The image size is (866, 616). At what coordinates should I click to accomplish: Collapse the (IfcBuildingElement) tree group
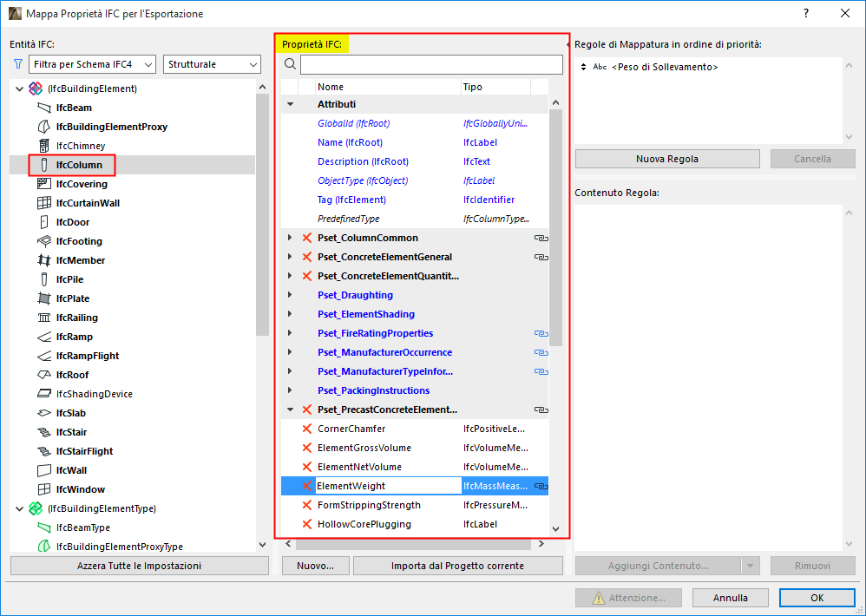tap(19, 88)
